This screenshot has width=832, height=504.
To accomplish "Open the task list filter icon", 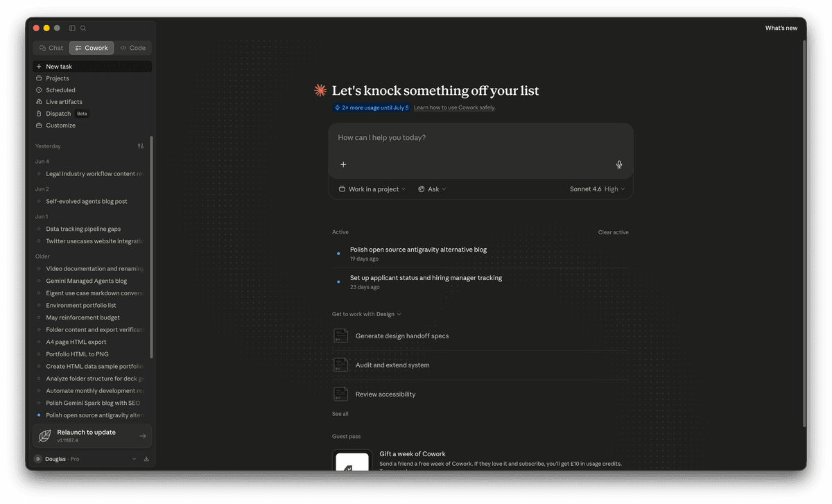I will click(141, 146).
